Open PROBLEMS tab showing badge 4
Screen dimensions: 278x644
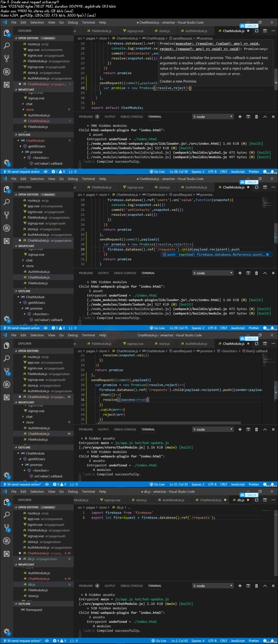coord(89,586)
